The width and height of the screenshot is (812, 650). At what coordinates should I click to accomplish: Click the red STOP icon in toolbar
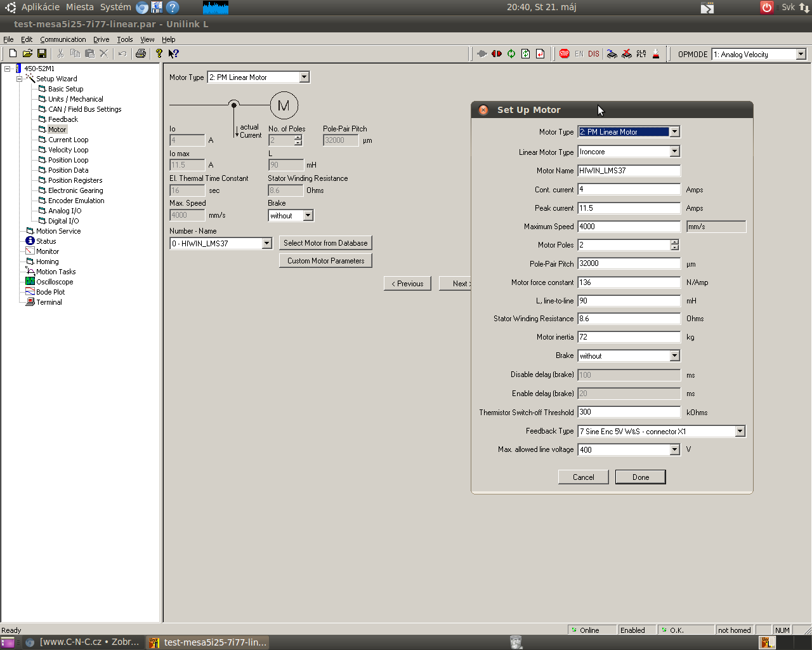[564, 54]
